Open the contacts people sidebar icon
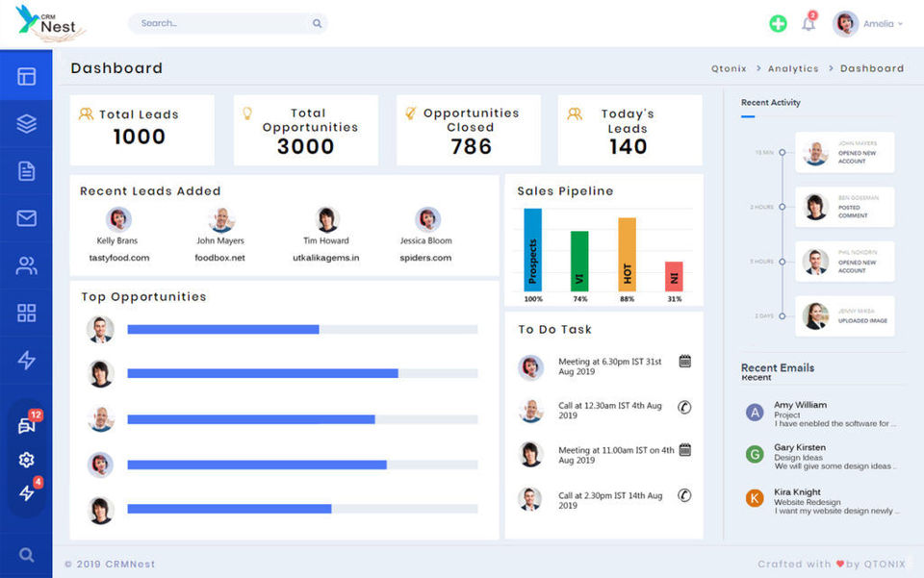This screenshot has height=578, width=924. [27, 265]
